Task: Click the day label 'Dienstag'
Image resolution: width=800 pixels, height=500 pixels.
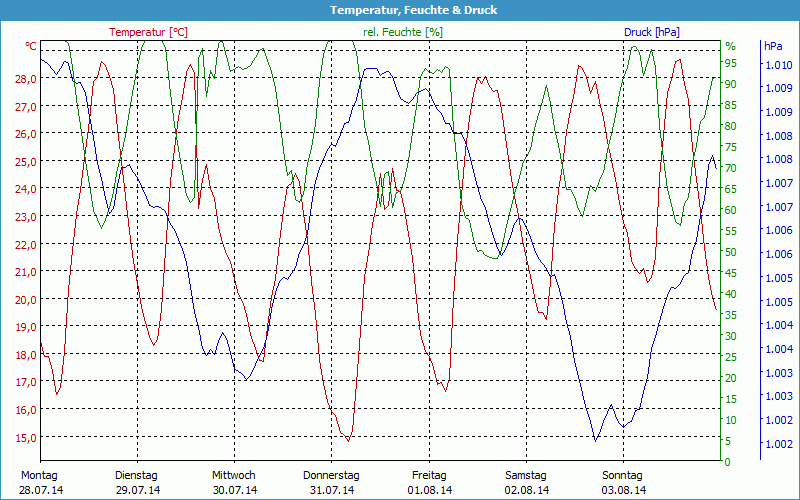Action: coord(136,476)
